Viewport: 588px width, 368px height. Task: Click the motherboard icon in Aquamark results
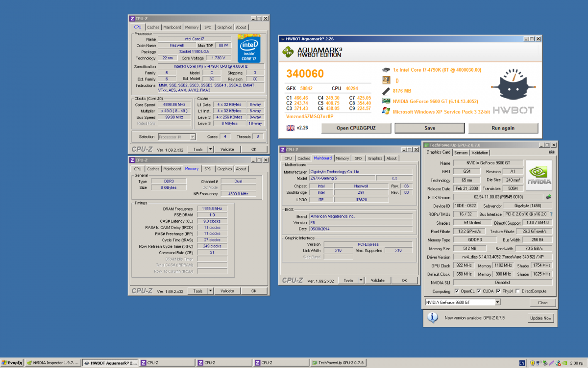(x=386, y=80)
